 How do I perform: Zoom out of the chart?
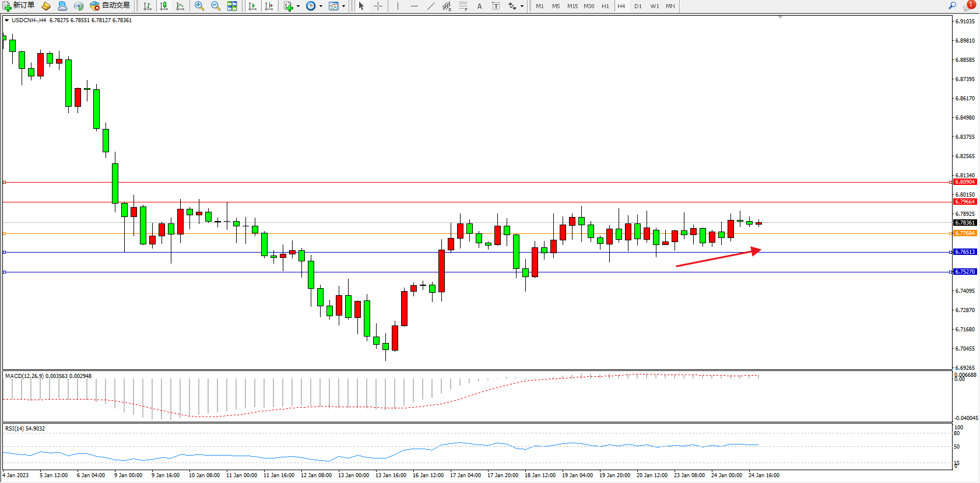click(x=216, y=6)
